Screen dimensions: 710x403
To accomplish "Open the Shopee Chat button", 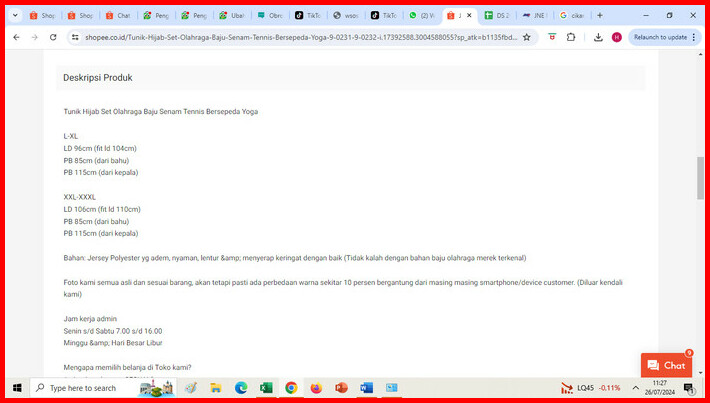I will 666,365.
